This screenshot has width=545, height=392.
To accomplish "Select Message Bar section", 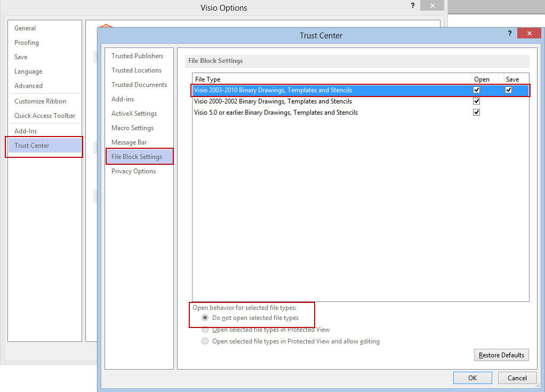I will pos(129,142).
